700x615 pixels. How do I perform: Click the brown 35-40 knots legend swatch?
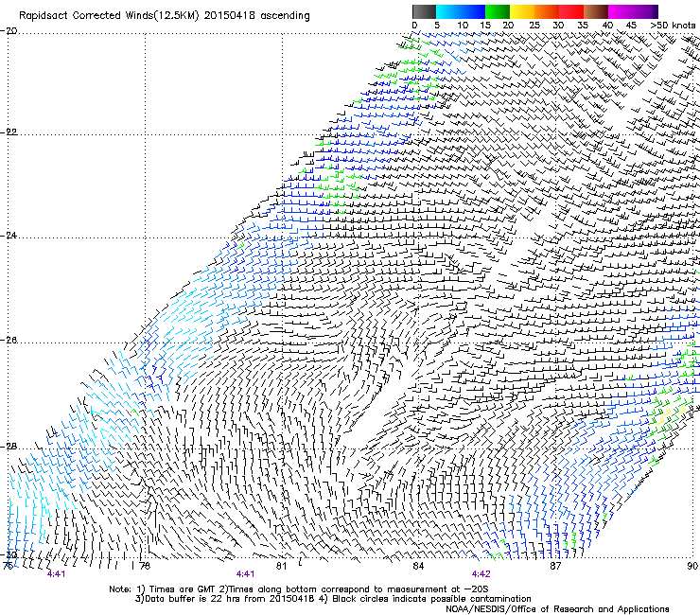(x=596, y=11)
